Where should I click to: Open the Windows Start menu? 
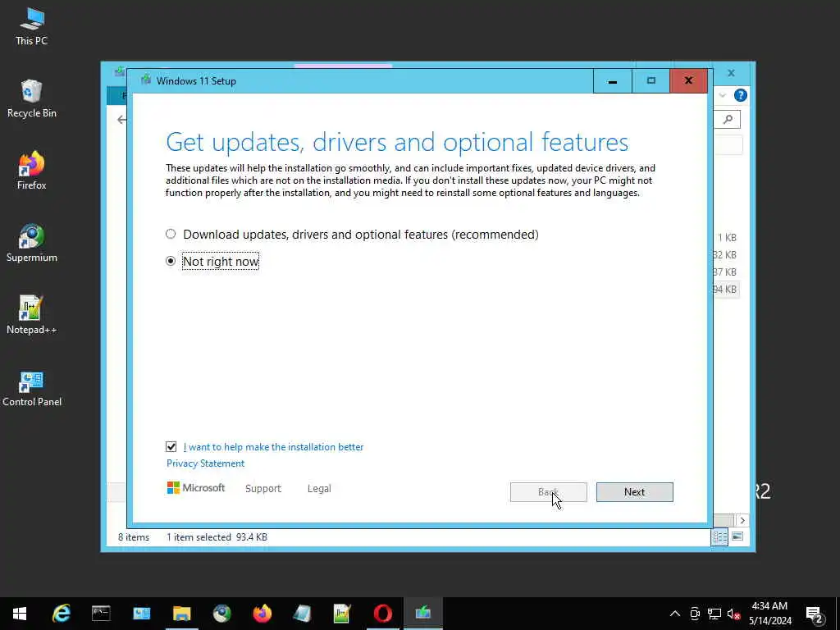[20, 614]
